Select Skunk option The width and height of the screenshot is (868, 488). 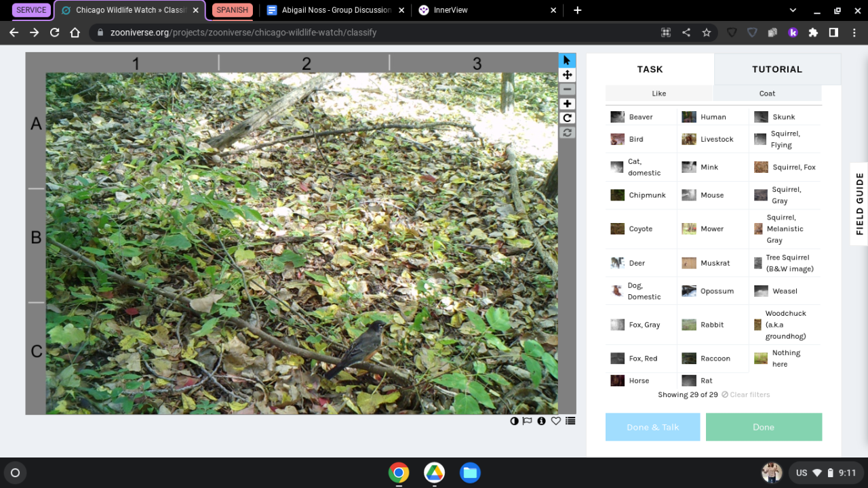click(x=785, y=117)
